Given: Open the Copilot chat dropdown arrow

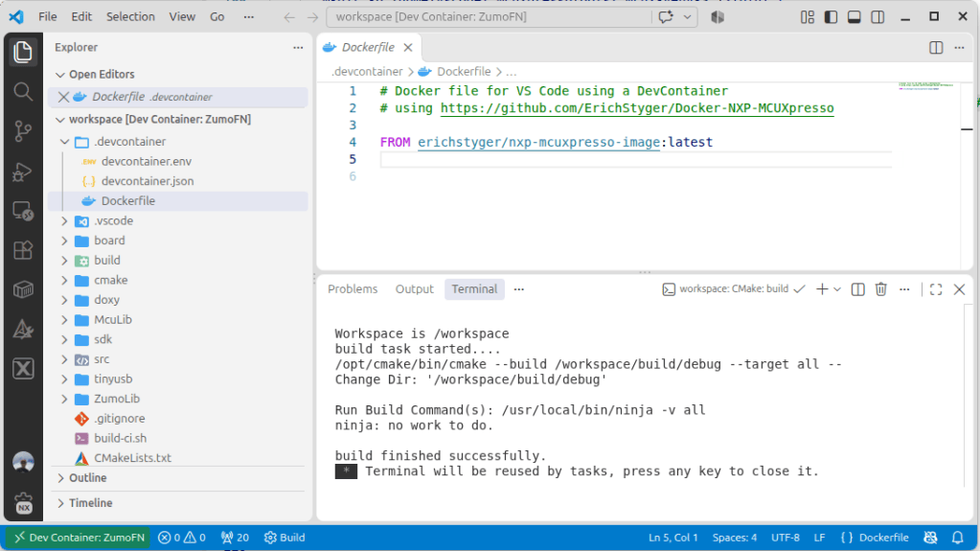Looking at the screenshot, I should click(687, 17).
